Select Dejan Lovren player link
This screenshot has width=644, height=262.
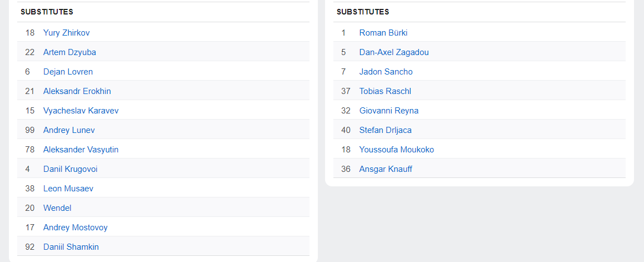(x=68, y=72)
